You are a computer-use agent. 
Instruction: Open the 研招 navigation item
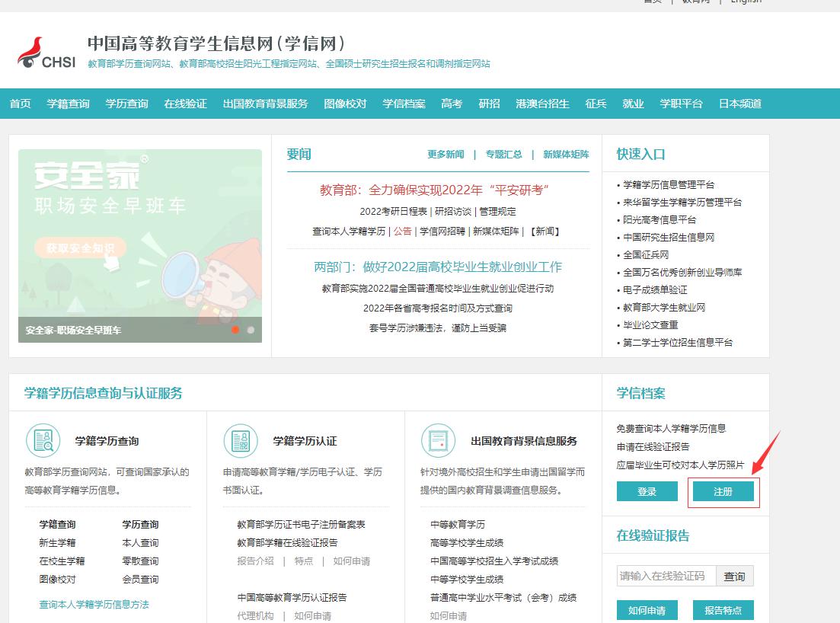point(488,104)
